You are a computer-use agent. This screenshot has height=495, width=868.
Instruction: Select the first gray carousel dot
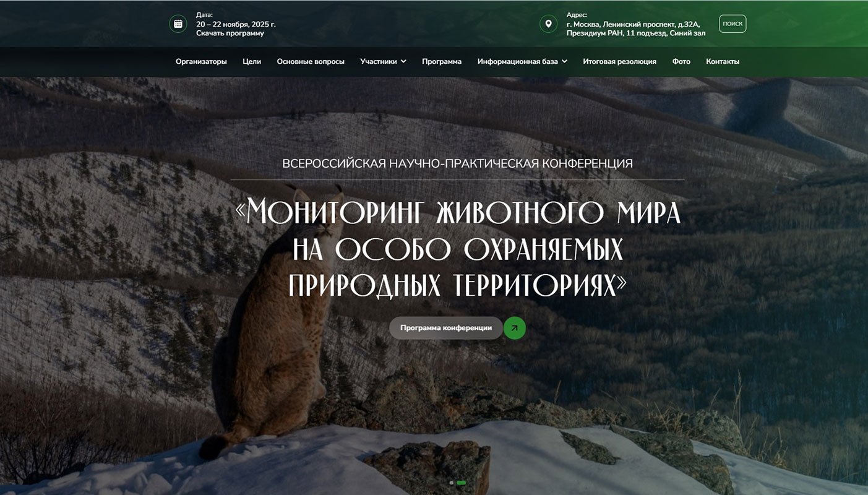click(452, 482)
